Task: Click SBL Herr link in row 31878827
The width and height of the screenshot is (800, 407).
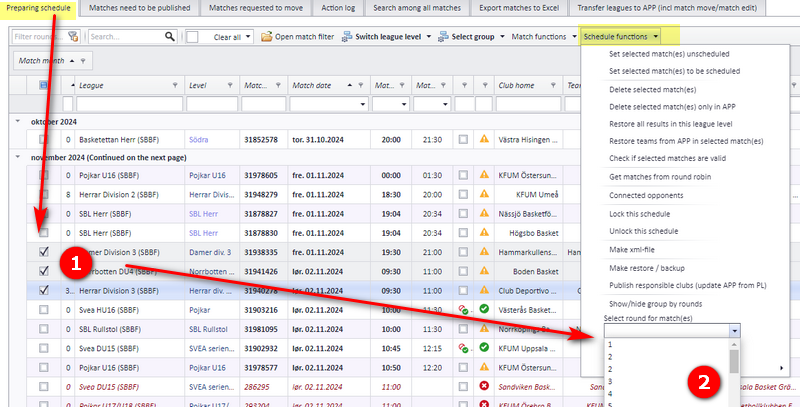Action: tap(203, 214)
